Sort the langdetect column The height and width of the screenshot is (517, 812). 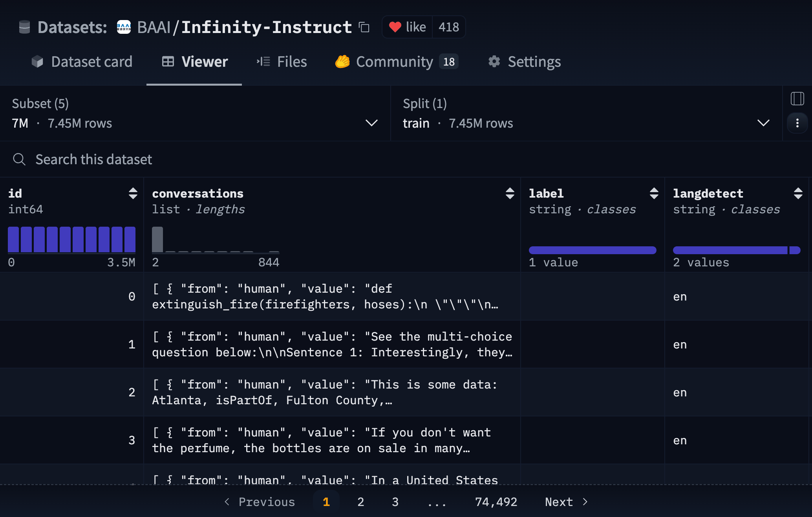798,193
